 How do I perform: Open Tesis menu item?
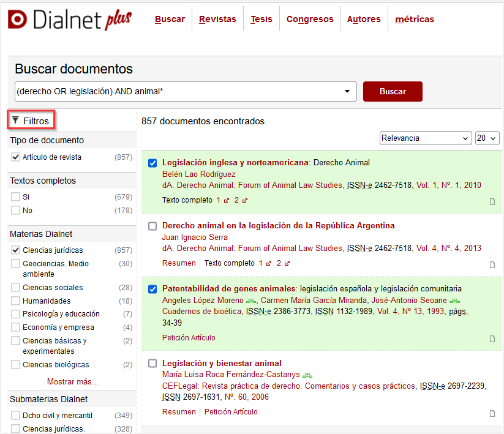[261, 19]
